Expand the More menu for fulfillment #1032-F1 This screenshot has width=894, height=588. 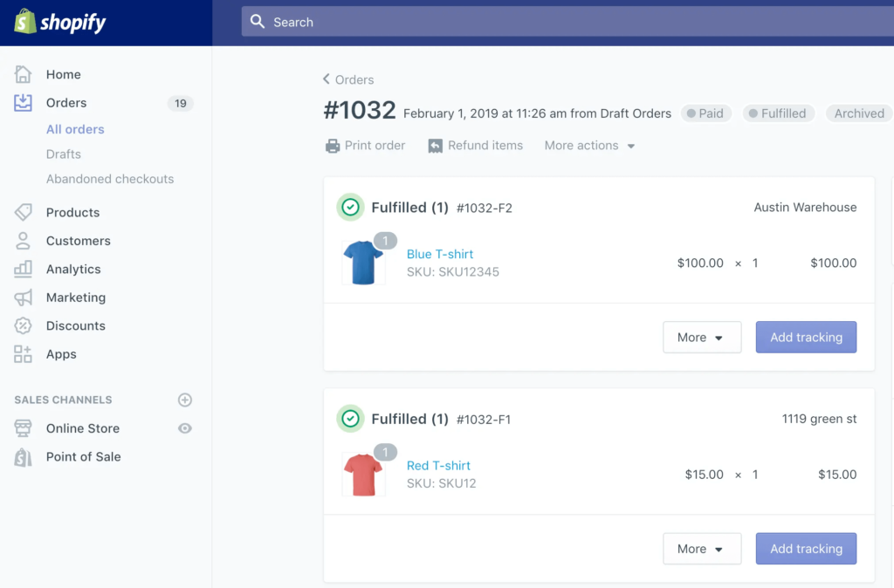pos(702,549)
